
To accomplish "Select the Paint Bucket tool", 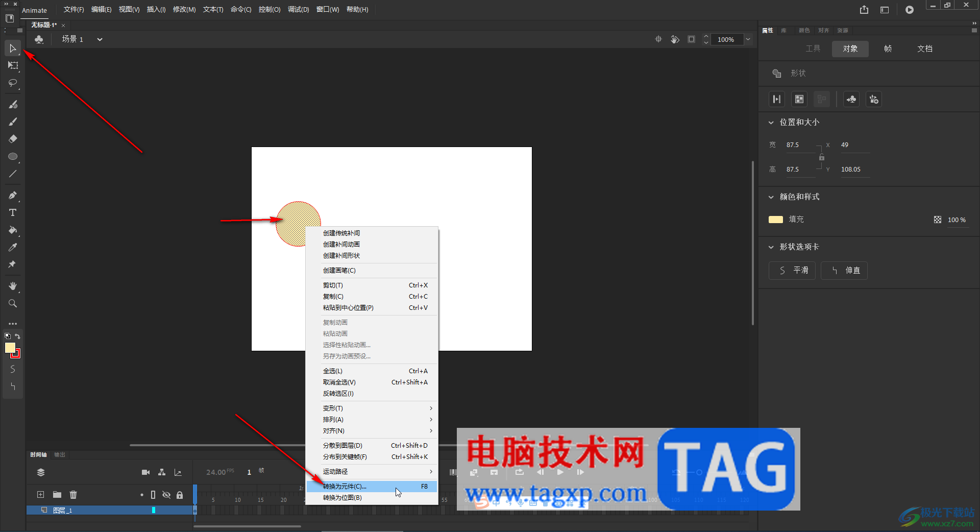I will point(13,230).
